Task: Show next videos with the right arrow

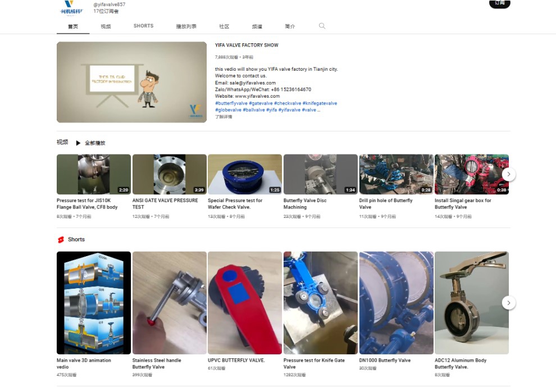Action: tap(508, 174)
